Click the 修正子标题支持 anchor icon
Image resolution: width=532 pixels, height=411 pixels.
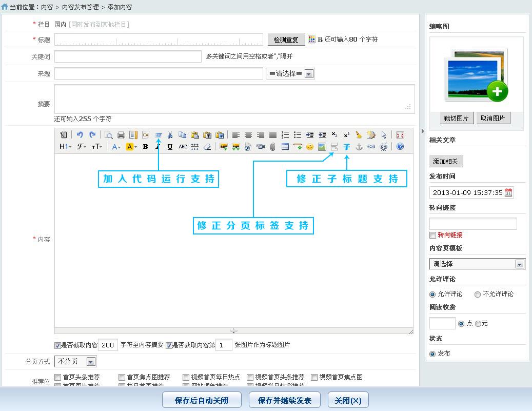(x=347, y=146)
